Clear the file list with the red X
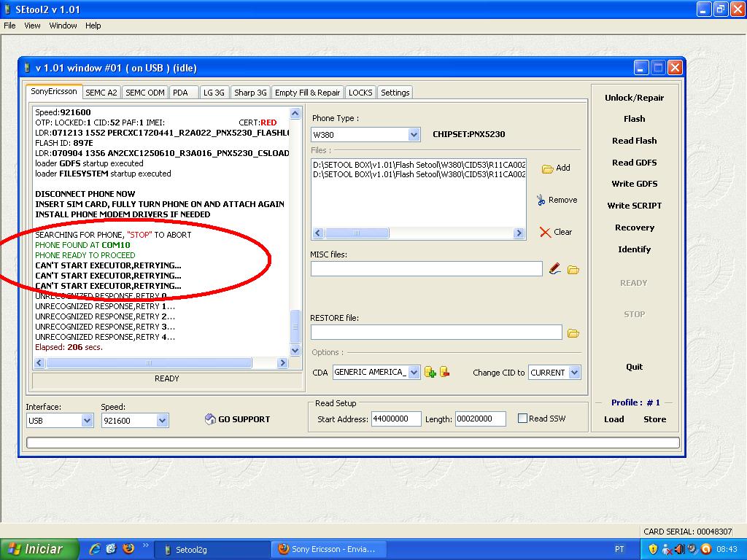Viewport: 747px width, 560px height. coord(555,232)
